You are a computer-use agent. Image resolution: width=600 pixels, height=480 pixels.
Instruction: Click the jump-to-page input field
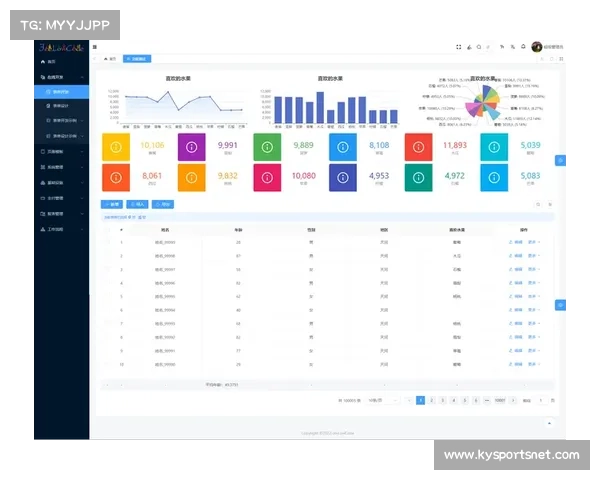[541, 400]
